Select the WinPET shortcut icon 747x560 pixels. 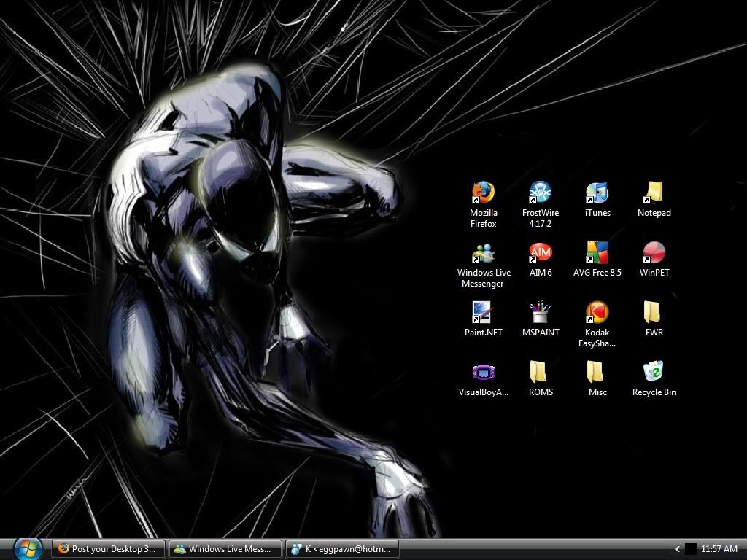click(654, 253)
